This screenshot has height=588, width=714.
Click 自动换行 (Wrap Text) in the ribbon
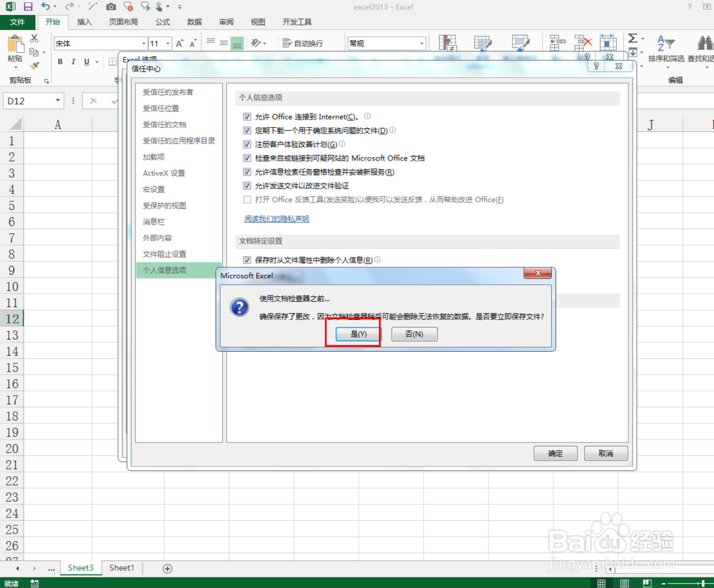[x=305, y=44]
